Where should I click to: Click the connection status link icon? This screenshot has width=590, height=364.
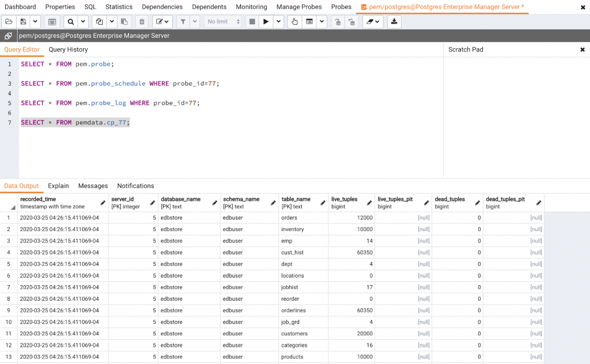(x=8, y=36)
